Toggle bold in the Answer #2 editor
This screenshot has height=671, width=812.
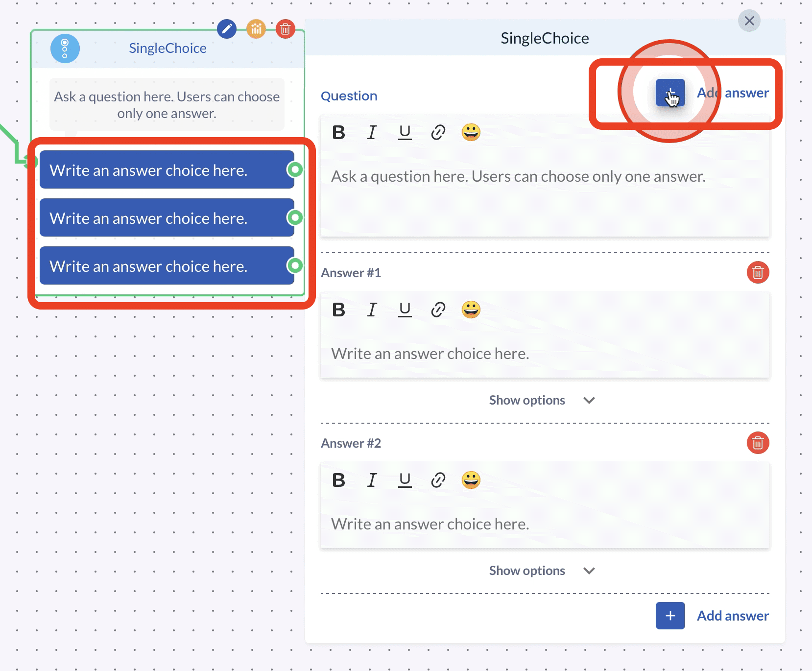pyautogui.click(x=338, y=480)
